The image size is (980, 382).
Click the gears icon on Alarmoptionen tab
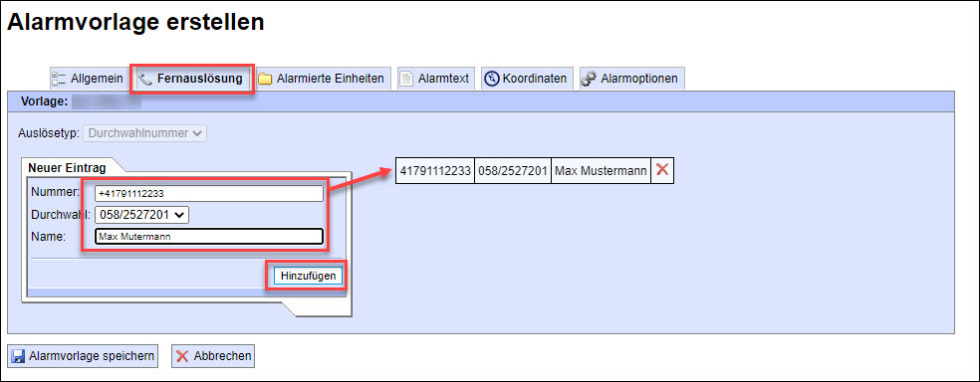(x=588, y=79)
